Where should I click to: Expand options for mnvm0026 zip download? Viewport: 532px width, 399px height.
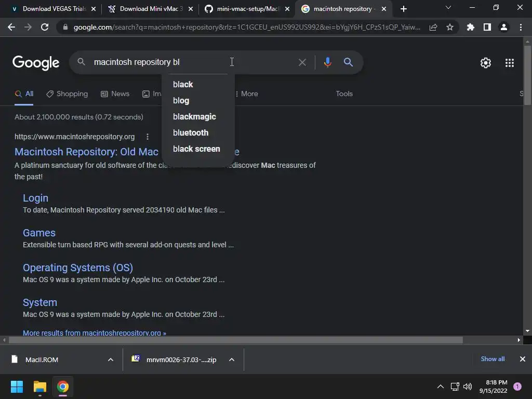[232, 360]
